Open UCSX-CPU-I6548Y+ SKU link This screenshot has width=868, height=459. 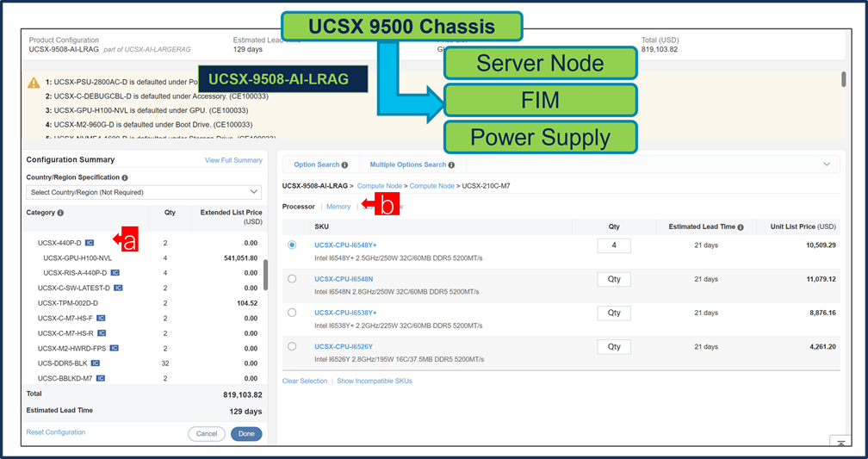(346, 245)
